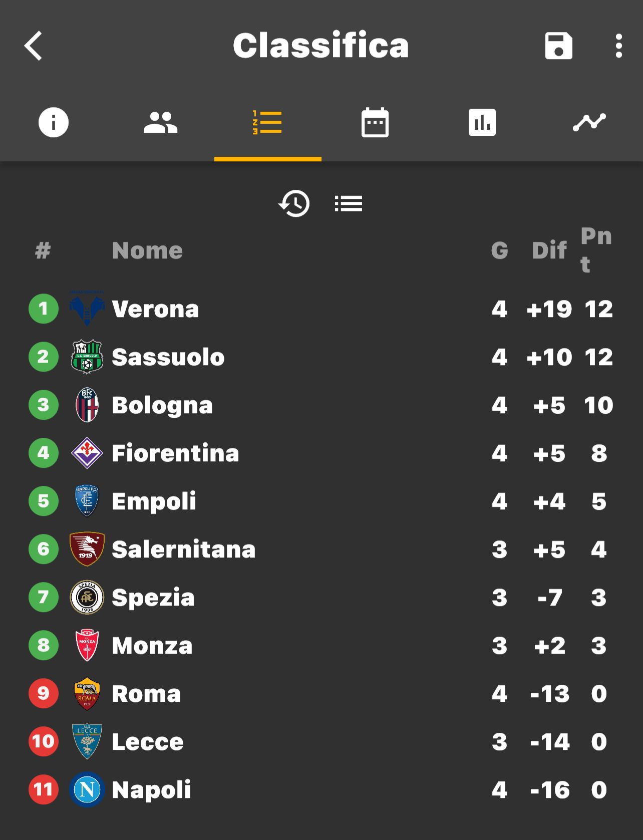Tap the Napoli club logo
Screen dimensions: 643x840
[x=87, y=789]
